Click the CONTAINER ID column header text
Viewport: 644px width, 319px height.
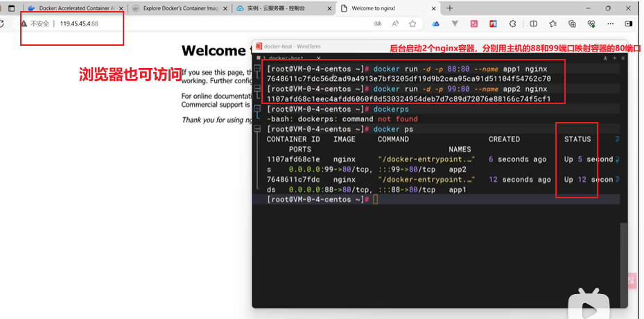(x=293, y=139)
